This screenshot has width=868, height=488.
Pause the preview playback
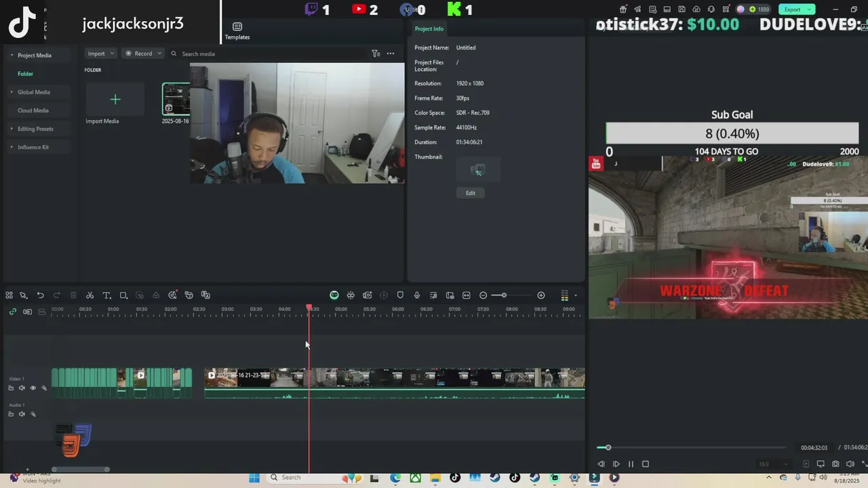pos(631,464)
